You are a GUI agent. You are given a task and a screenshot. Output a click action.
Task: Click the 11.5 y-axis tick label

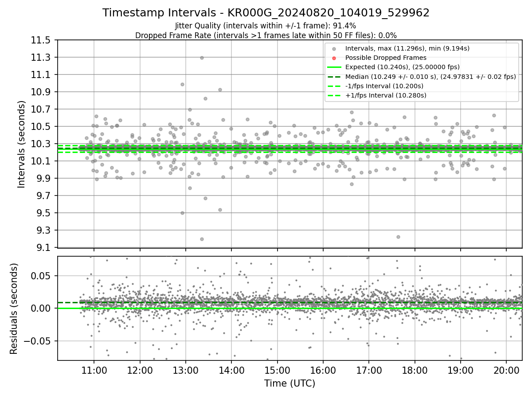click(x=41, y=40)
